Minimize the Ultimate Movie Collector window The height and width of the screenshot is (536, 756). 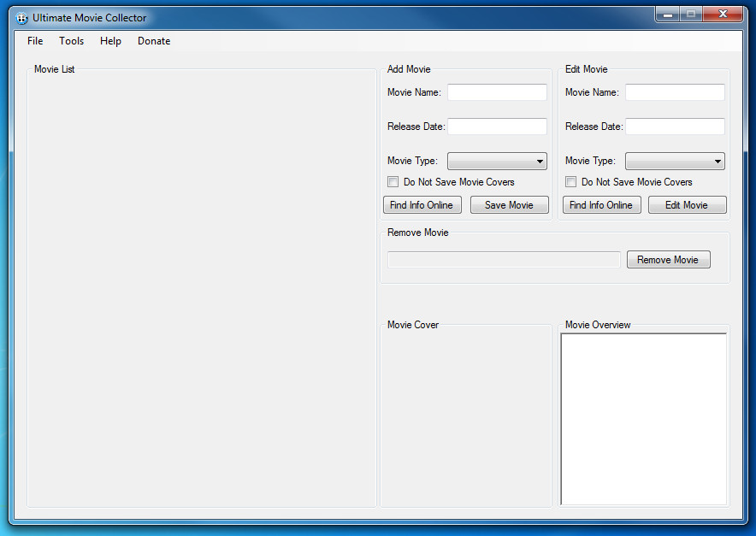(668, 15)
